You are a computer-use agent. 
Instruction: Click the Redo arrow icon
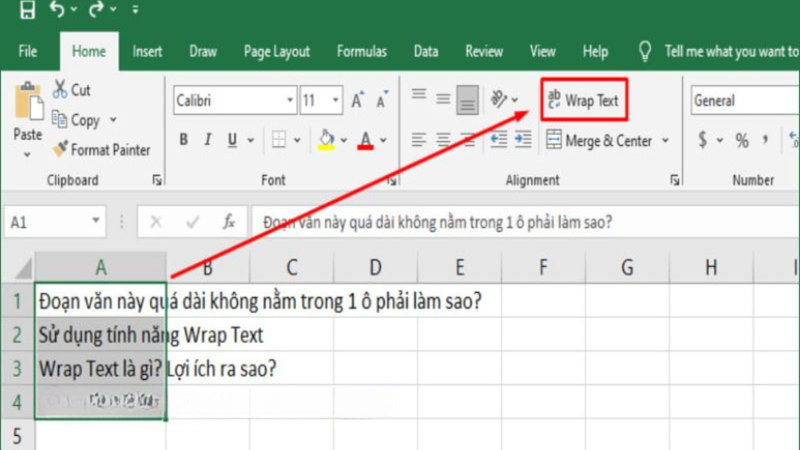tap(95, 9)
